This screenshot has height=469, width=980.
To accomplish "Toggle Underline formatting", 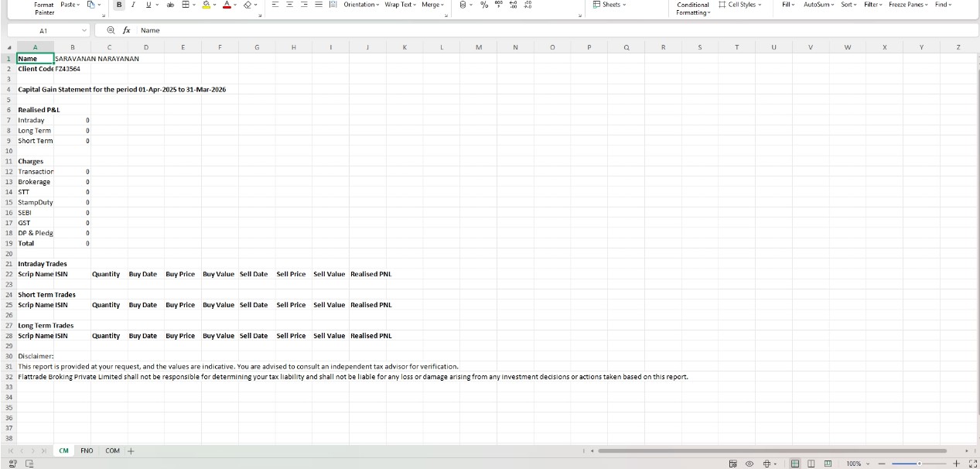I will [147, 5].
